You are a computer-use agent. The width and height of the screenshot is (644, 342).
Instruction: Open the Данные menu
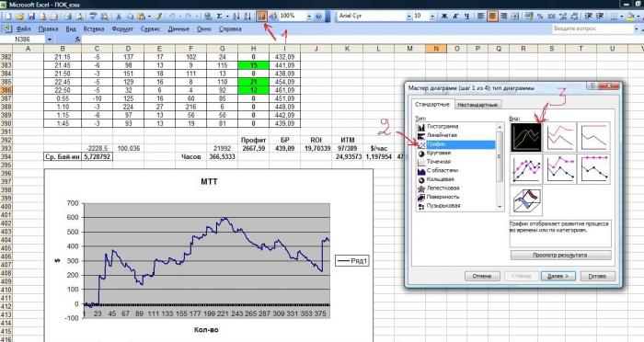click(x=178, y=29)
